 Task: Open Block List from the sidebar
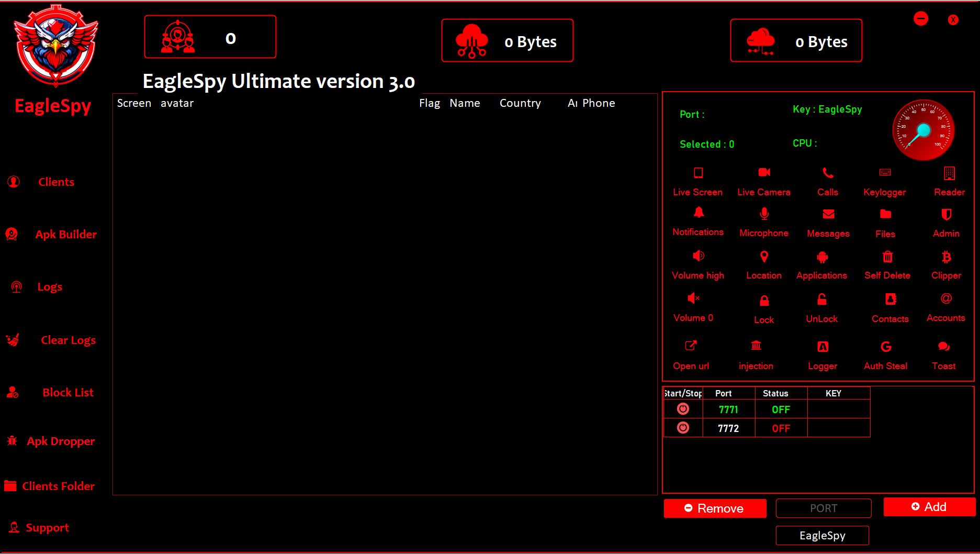[68, 393]
